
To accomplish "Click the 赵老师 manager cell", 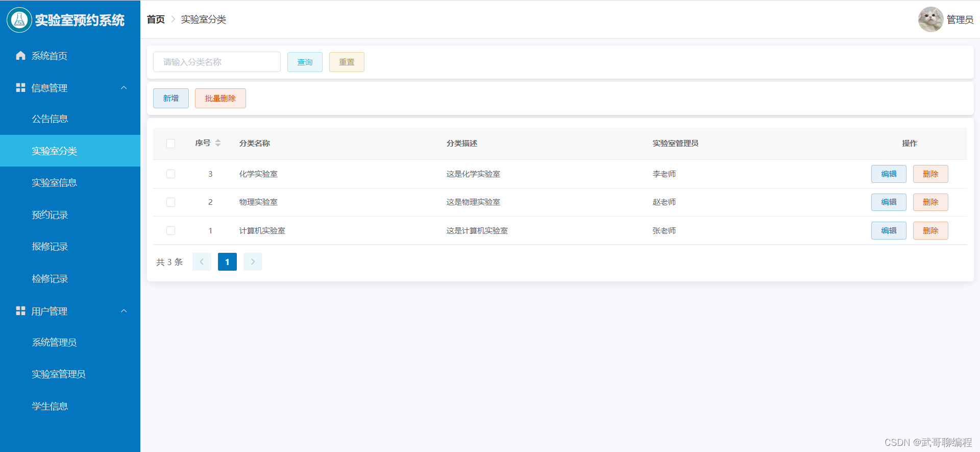I will [664, 202].
